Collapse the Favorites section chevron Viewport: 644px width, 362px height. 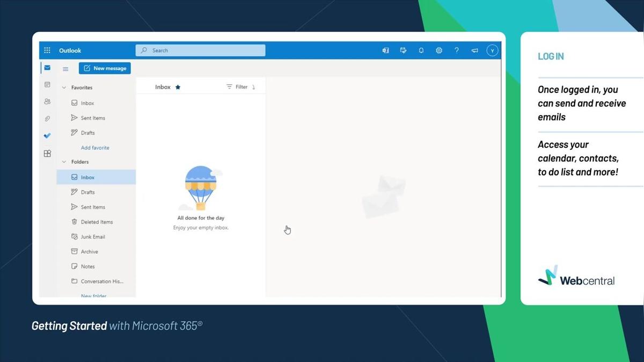coord(64,88)
